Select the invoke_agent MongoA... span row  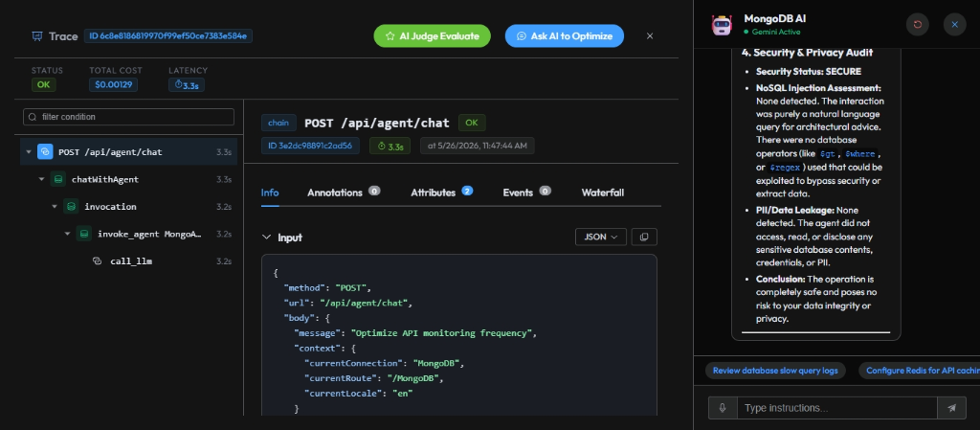[x=129, y=234]
